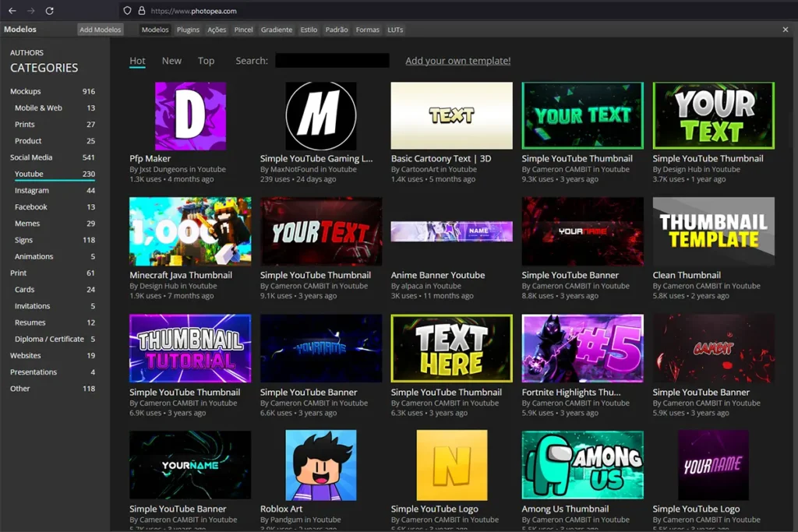Select the Resumes category
The width and height of the screenshot is (798, 532).
pyautogui.click(x=55, y=322)
